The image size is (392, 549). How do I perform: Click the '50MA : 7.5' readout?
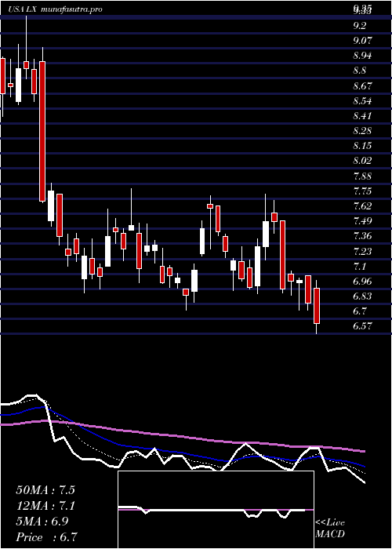[x=45, y=490]
